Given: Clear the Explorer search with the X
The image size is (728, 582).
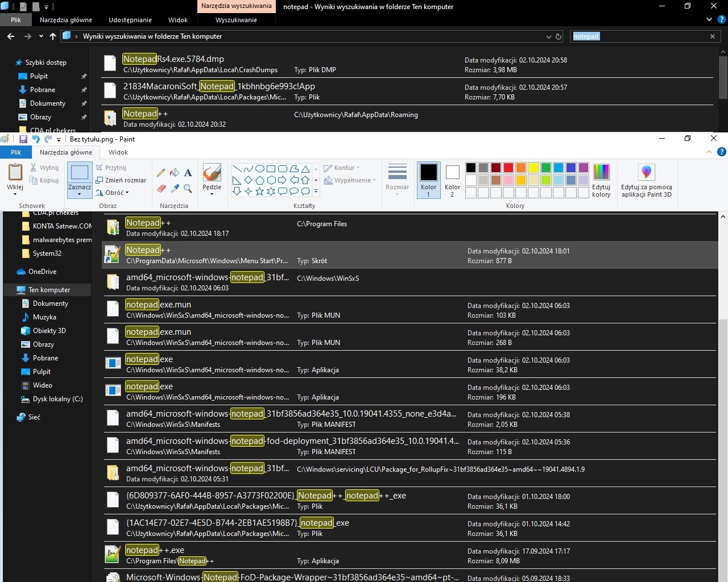Looking at the screenshot, I should click(x=713, y=36).
